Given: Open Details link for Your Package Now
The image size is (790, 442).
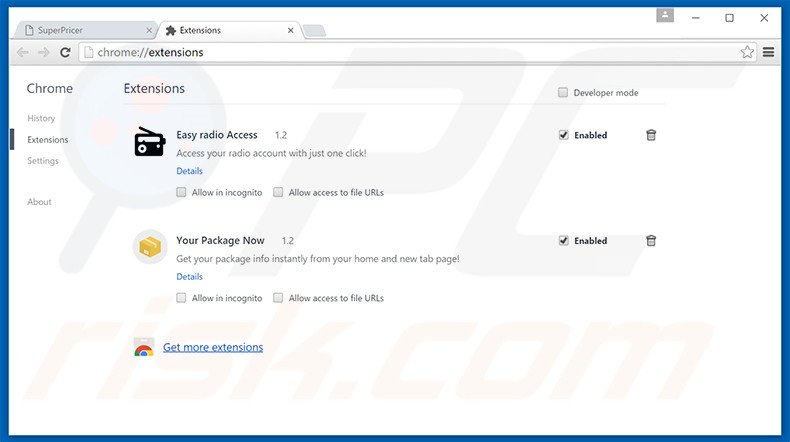Looking at the screenshot, I should click(x=189, y=277).
